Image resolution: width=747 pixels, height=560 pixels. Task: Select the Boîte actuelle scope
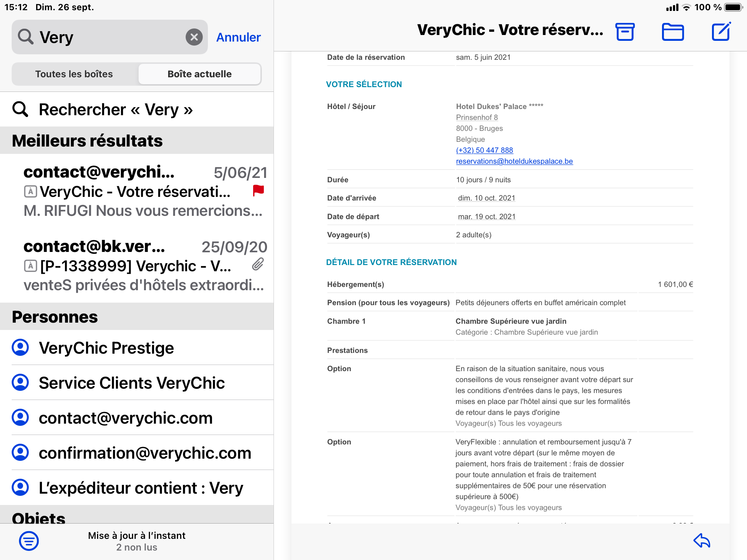pyautogui.click(x=200, y=74)
